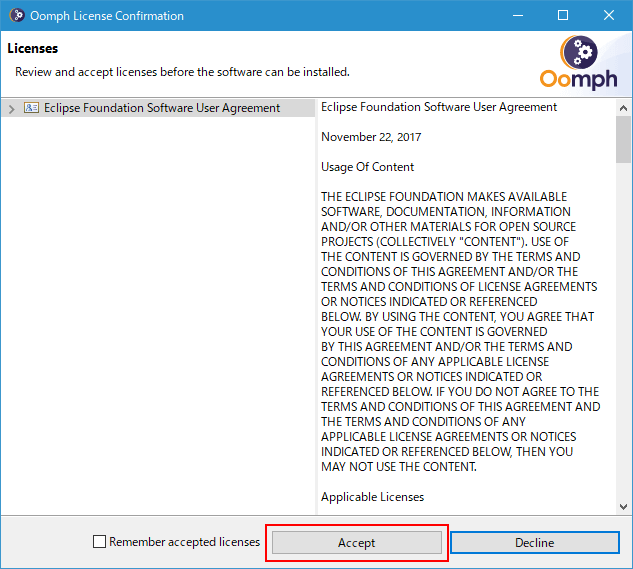
Task: Select the Eclipse Foundation Software User Agreement entry
Action: (161, 108)
